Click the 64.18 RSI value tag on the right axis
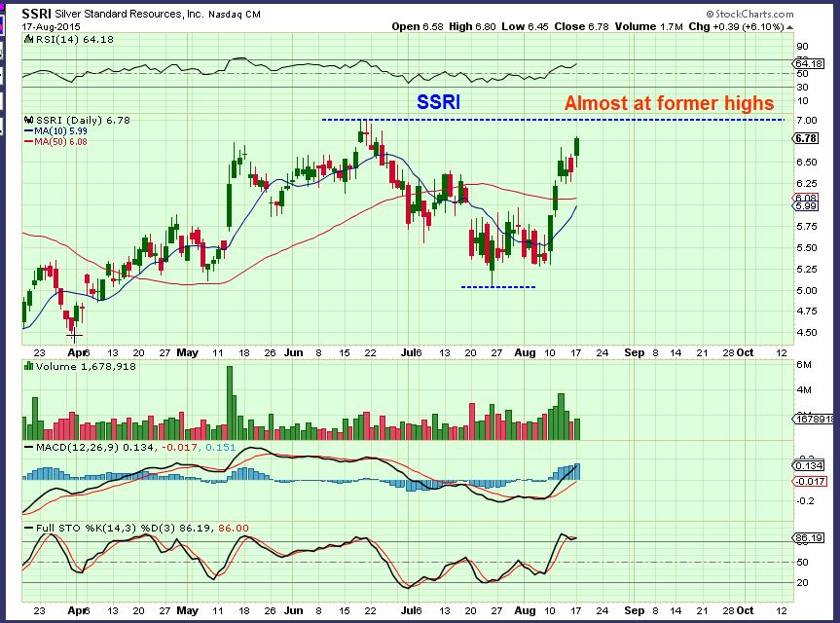This screenshot has height=623, width=840. (x=809, y=63)
